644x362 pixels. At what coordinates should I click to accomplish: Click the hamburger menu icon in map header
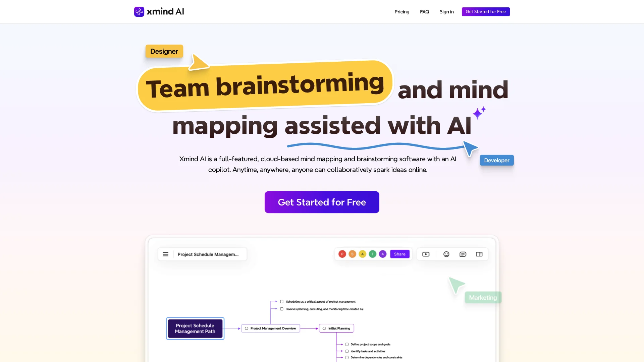(x=166, y=254)
